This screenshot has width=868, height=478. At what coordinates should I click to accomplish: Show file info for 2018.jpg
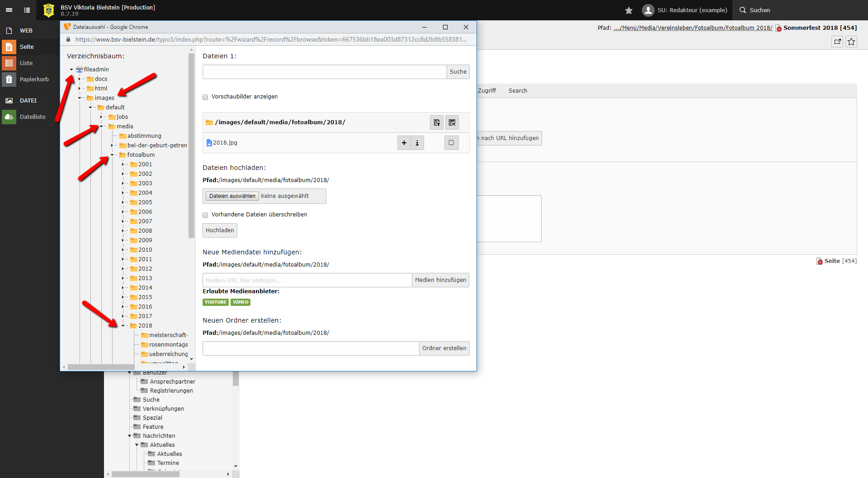[x=417, y=143]
